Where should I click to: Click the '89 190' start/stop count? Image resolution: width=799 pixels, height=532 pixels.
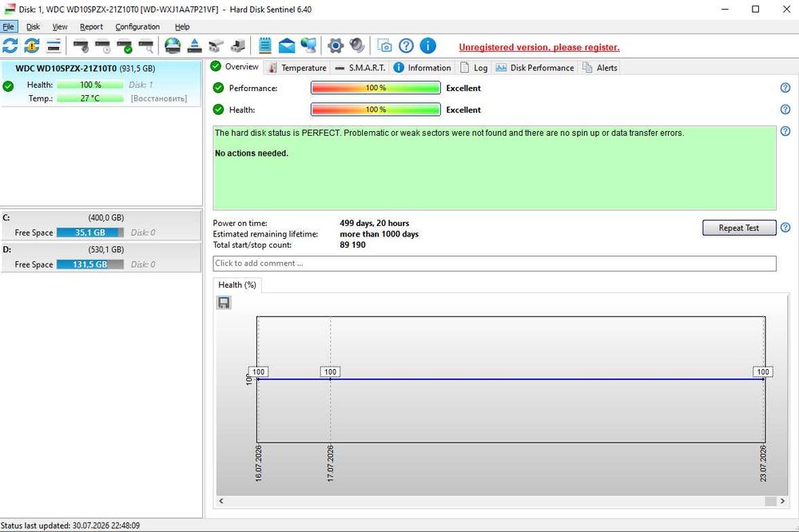pos(352,244)
